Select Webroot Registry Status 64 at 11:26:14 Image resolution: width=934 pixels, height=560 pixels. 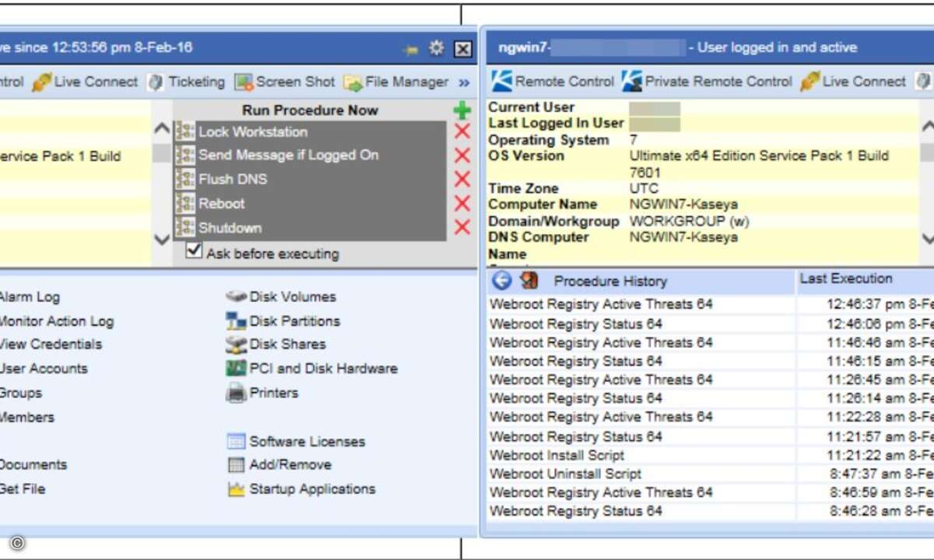pyautogui.click(x=576, y=398)
